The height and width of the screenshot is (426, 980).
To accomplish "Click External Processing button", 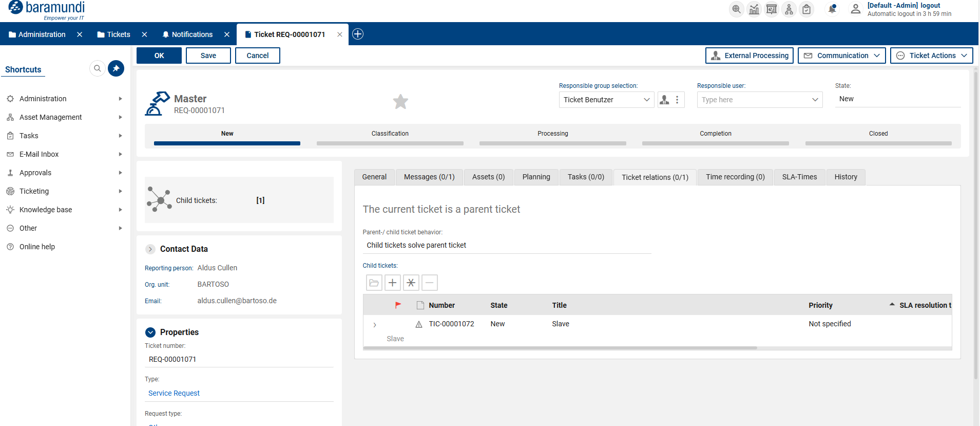I will pos(750,55).
